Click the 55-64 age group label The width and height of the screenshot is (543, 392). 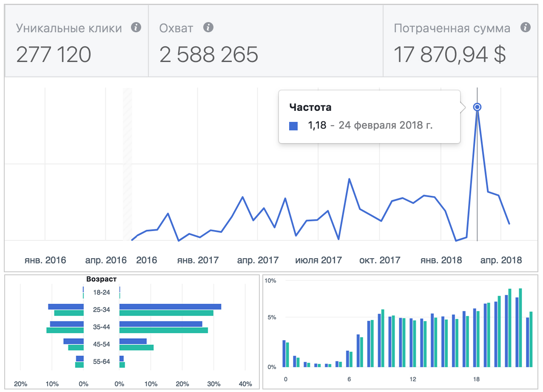click(101, 361)
